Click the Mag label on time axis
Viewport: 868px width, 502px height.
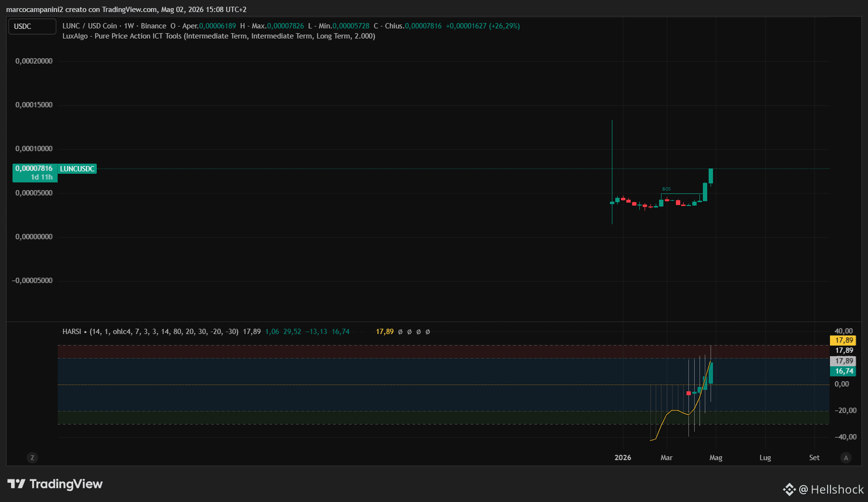coord(716,458)
